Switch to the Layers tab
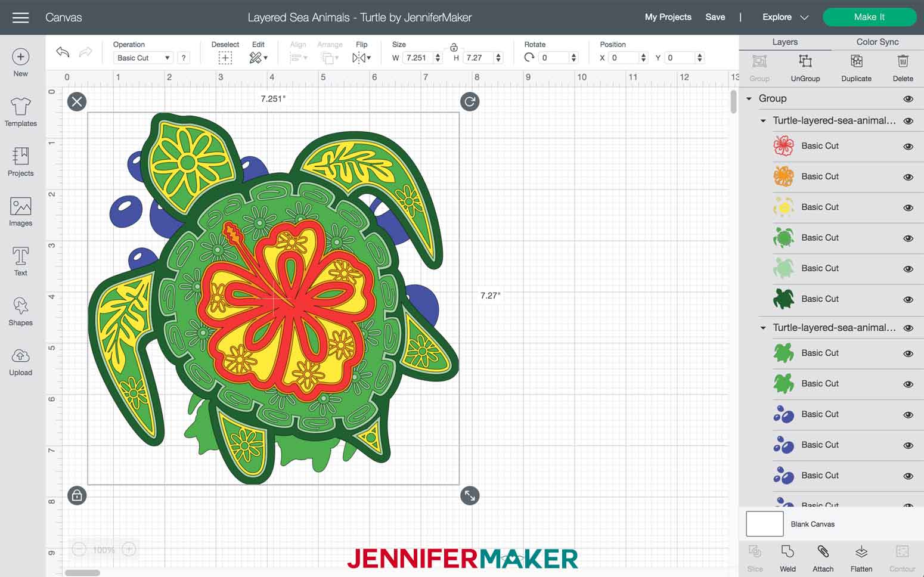Image resolution: width=924 pixels, height=577 pixels. click(x=785, y=42)
